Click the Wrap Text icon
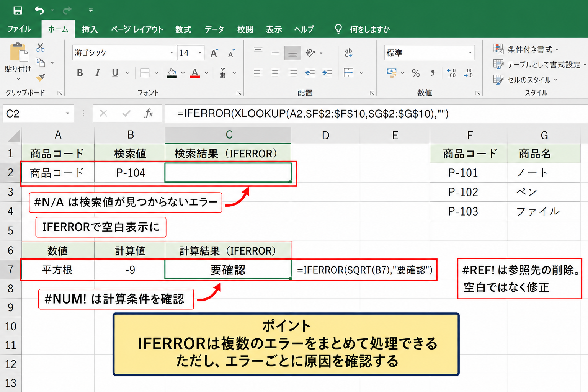The height and width of the screenshot is (392, 588). (348, 52)
